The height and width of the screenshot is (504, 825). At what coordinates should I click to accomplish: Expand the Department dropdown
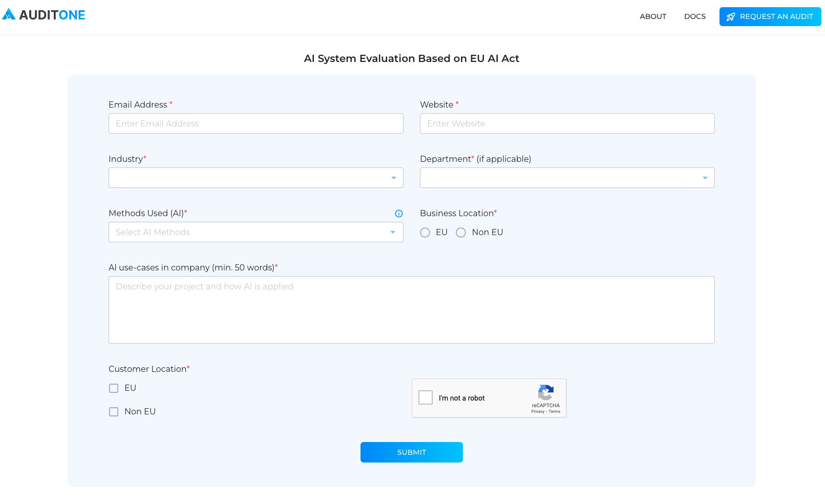(705, 178)
